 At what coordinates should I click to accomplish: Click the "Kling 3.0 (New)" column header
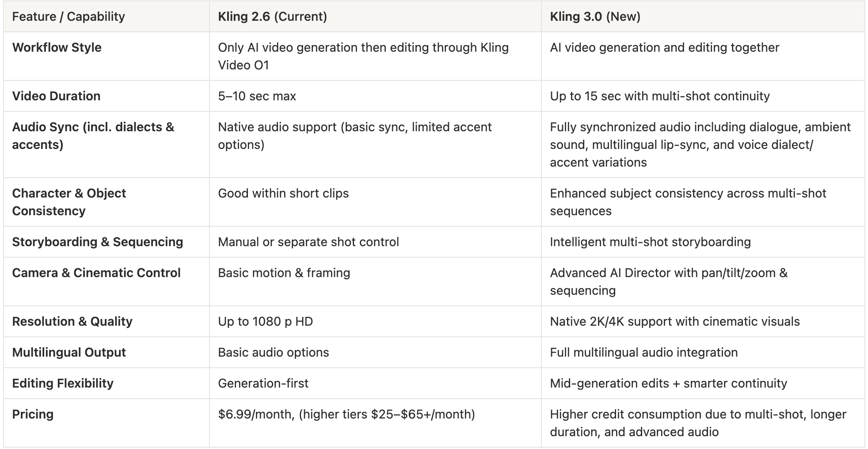pyautogui.click(x=595, y=17)
